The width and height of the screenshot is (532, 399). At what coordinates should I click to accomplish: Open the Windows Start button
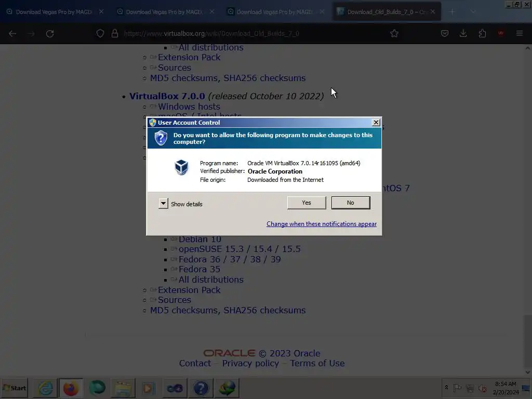pos(15,388)
